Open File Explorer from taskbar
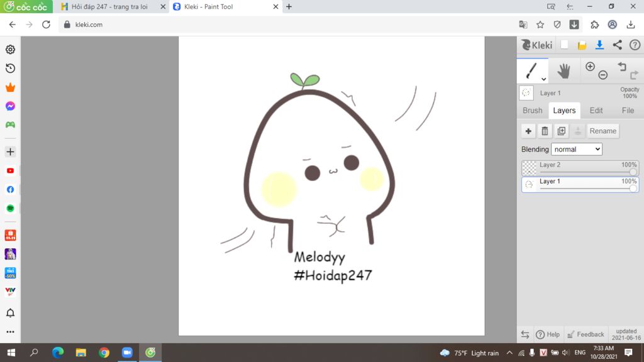This screenshot has height=362, width=644. coord(81,353)
